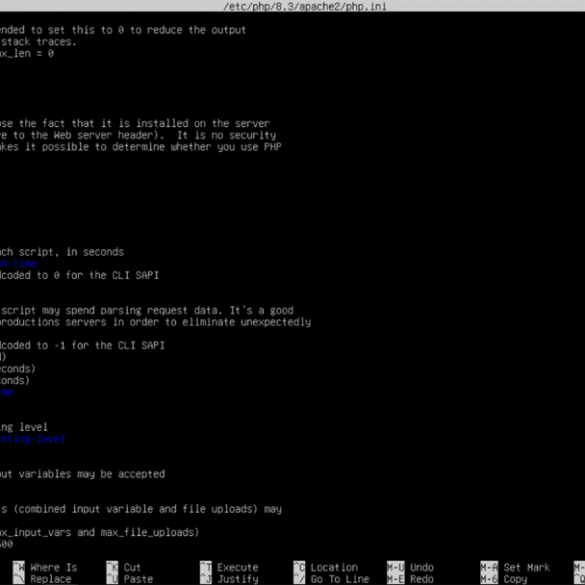Click the ^C Location shortcut

(x=325, y=567)
